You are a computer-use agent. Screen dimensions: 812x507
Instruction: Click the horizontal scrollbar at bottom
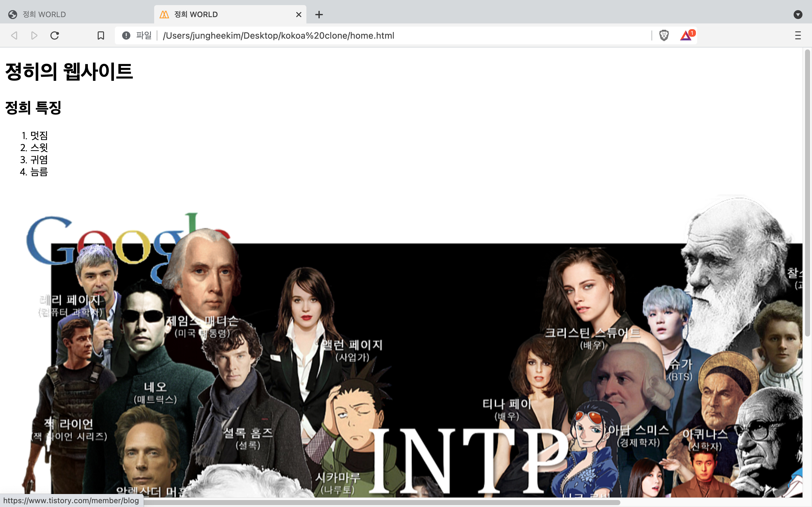click(x=369, y=502)
